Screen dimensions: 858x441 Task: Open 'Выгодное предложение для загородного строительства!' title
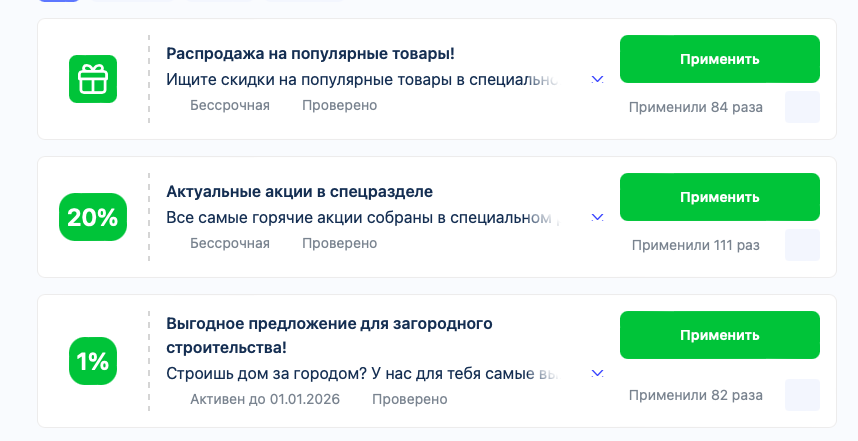[329, 335]
